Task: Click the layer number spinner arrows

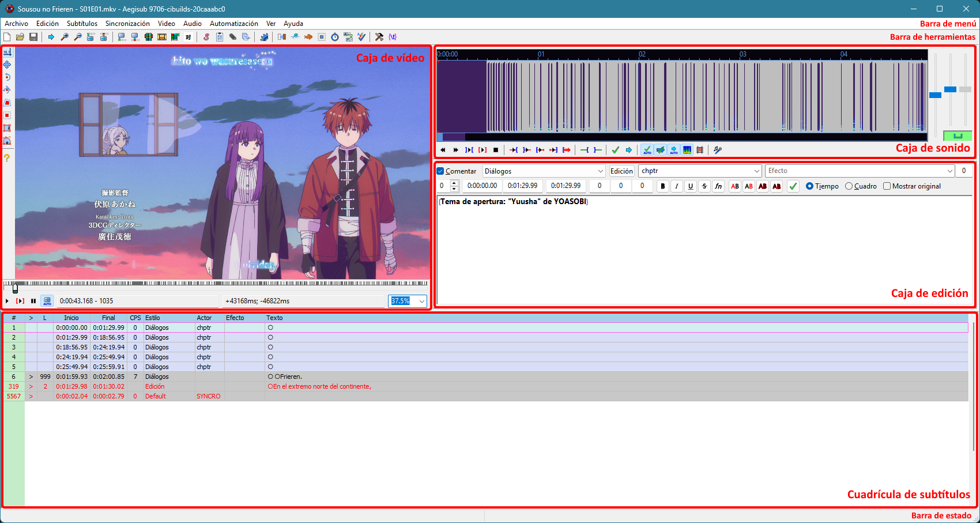Action: click(x=454, y=186)
